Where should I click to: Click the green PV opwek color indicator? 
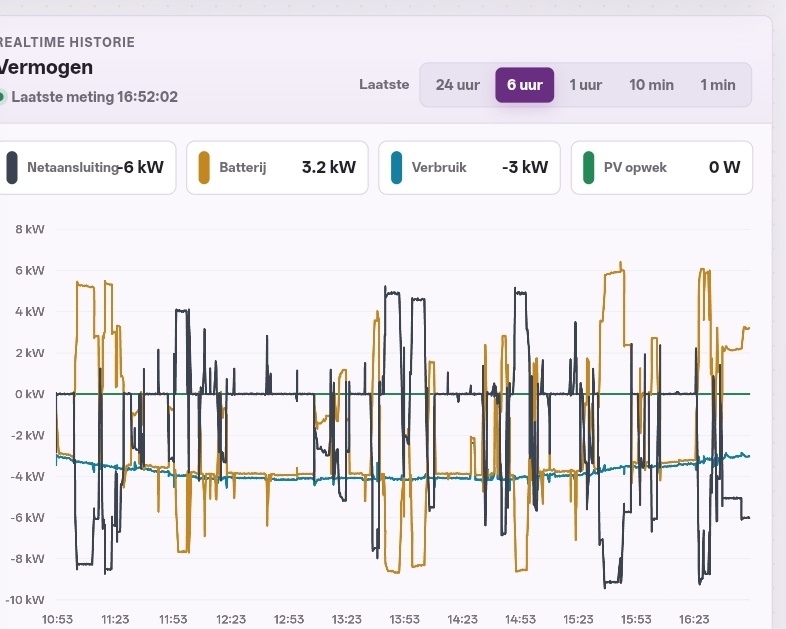point(589,167)
